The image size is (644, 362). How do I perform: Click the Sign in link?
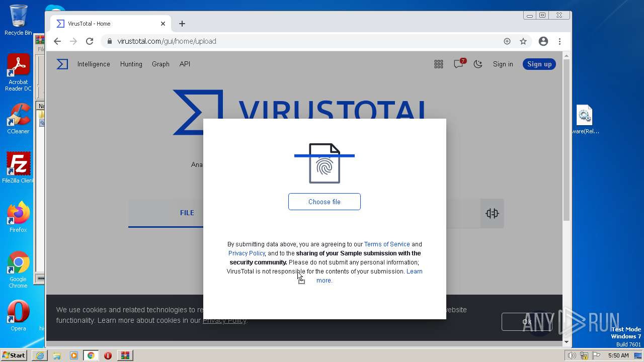tap(503, 64)
